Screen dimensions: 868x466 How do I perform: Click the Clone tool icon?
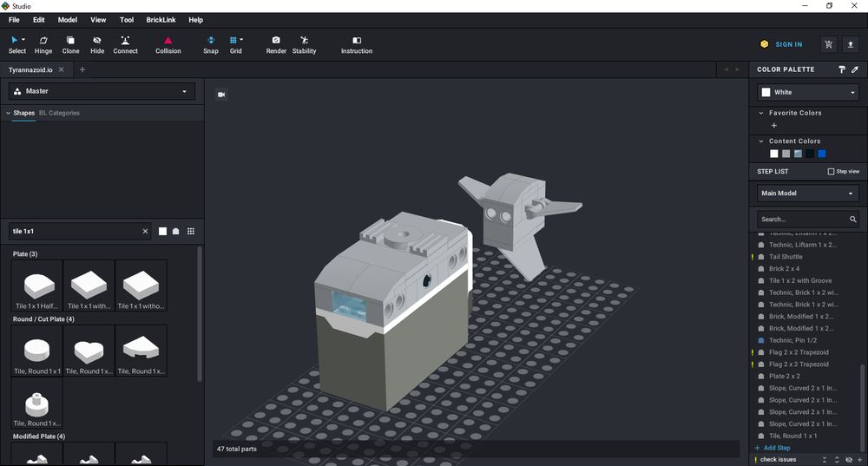pos(70,44)
